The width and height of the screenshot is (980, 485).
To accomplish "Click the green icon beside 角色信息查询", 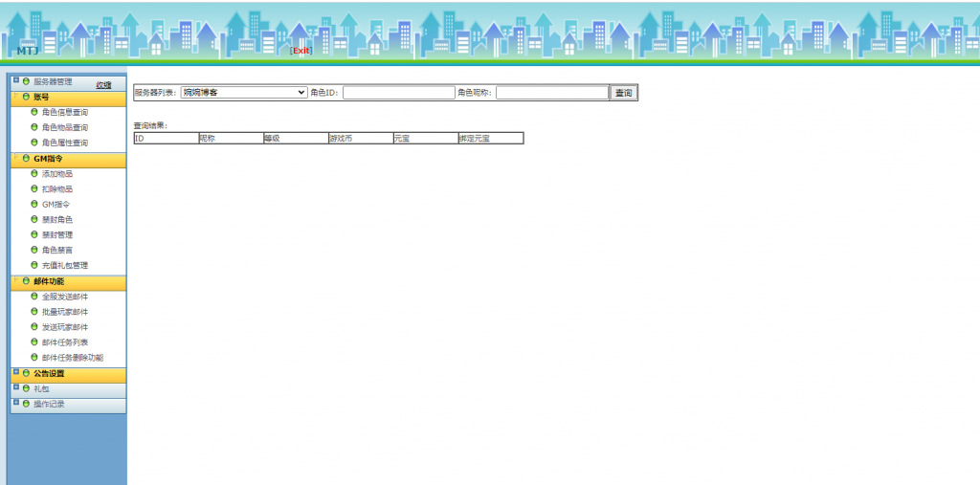I will click(x=34, y=112).
